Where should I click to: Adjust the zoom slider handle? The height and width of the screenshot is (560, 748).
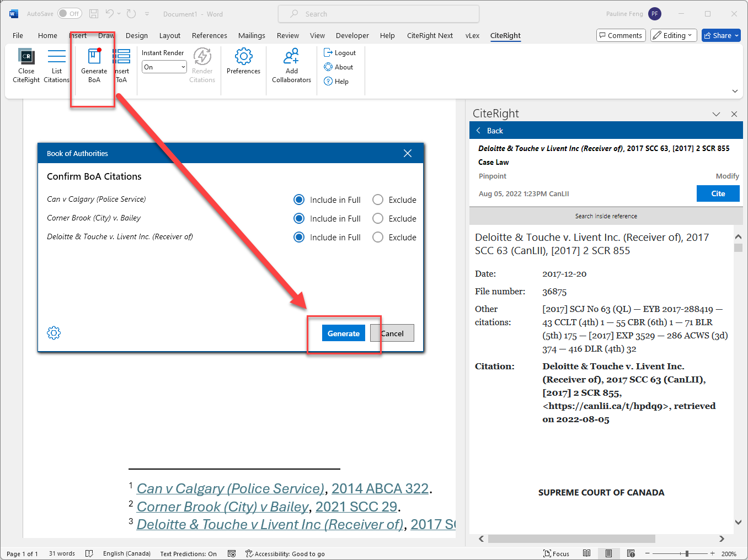click(687, 553)
